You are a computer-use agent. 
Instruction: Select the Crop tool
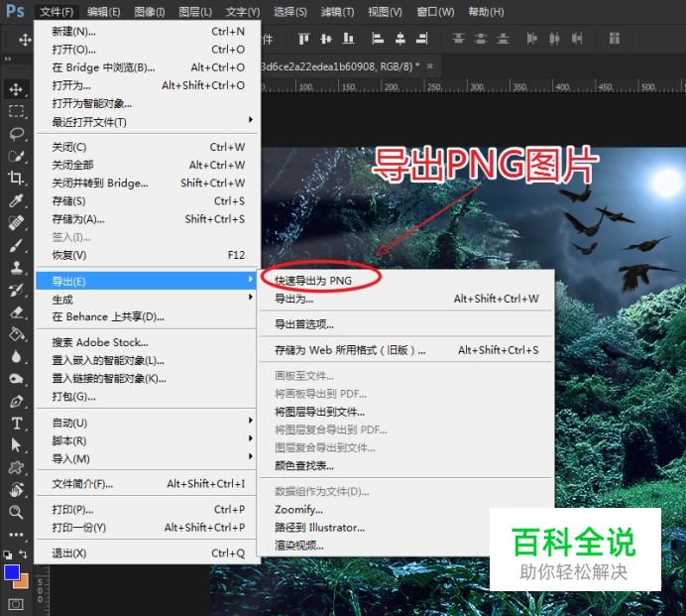coord(16,179)
